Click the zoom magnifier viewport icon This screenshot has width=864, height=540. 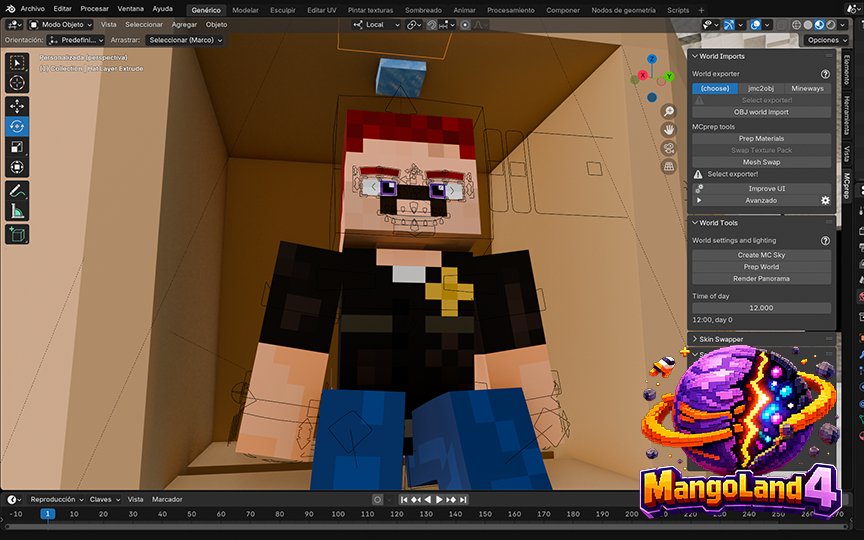click(x=668, y=111)
